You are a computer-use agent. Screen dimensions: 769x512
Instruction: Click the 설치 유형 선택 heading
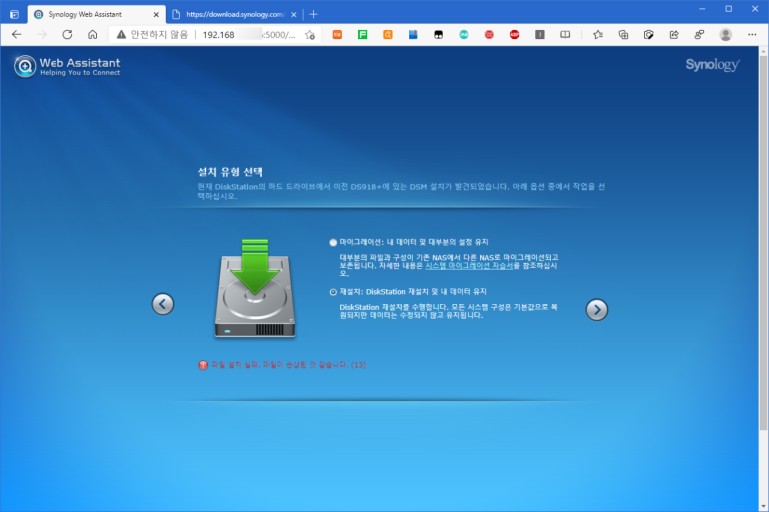(230, 172)
